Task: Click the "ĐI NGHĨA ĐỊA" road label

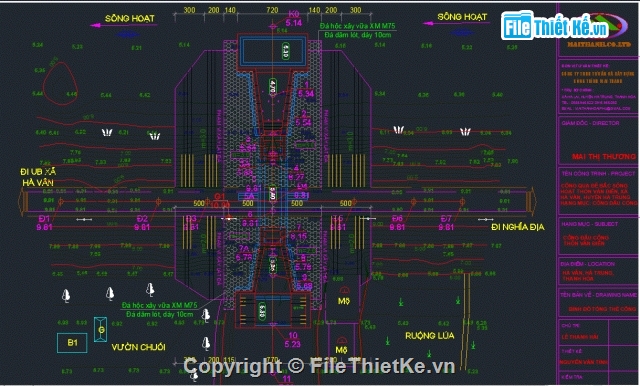Action: coord(518,227)
